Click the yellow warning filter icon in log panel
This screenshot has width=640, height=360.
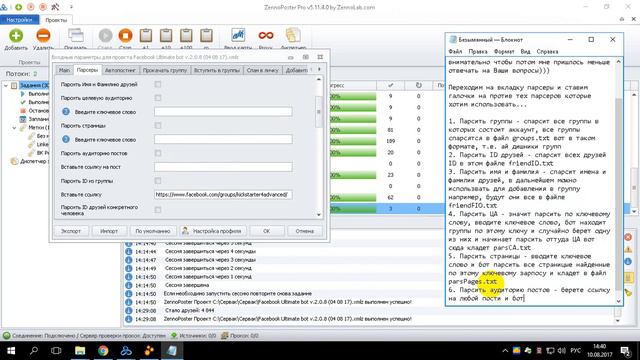click(628, 249)
